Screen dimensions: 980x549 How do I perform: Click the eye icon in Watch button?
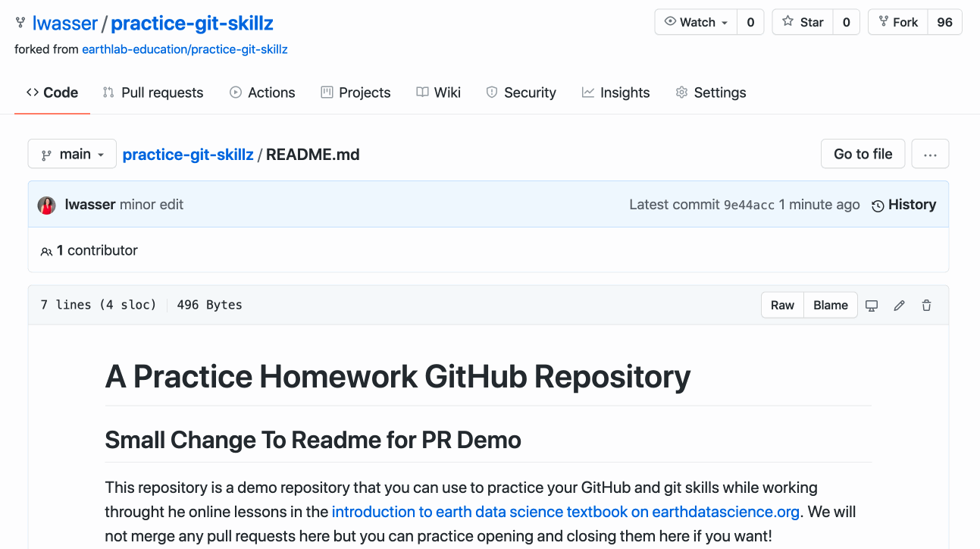[x=670, y=22]
